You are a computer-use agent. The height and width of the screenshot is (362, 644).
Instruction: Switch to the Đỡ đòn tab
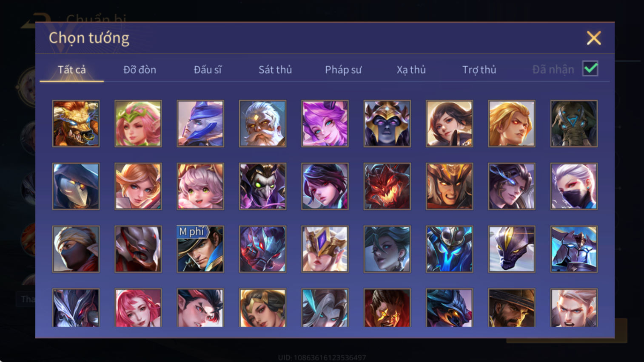pos(140,70)
